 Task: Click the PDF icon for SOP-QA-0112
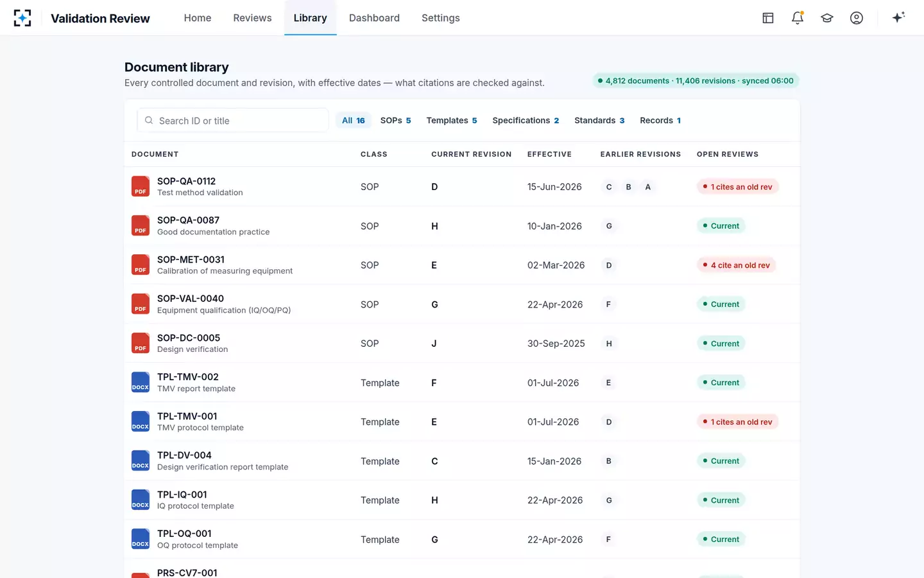(141, 186)
